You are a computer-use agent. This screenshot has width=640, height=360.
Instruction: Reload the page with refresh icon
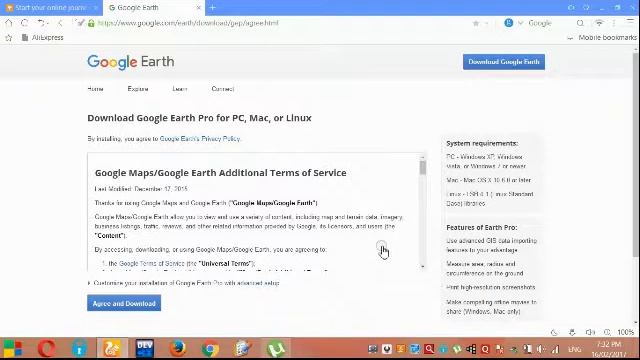pos(24,23)
